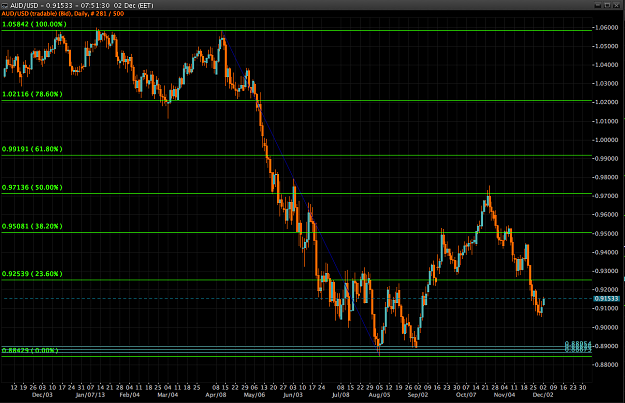The image size is (625, 403).
Task: Select the 0.88429 (0.00%) Fibonacci label
Action: [30, 351]
